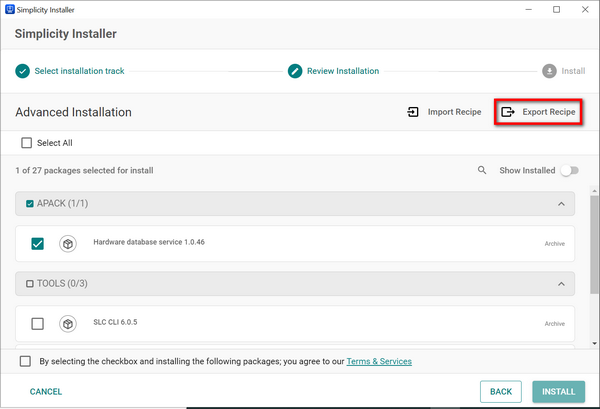Click the Show Installed label
This screenshot has width=600, height=409.
click(x=527, y=171)
